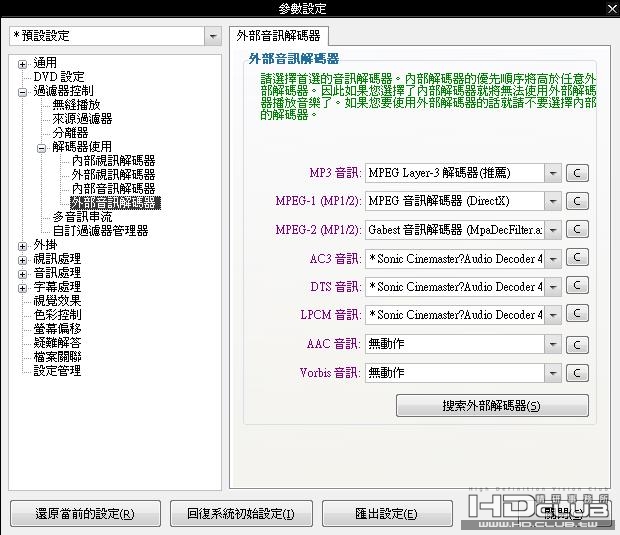Expand the 視訊處理 tree node
This screenshot has height=535, width=620.
23,260
